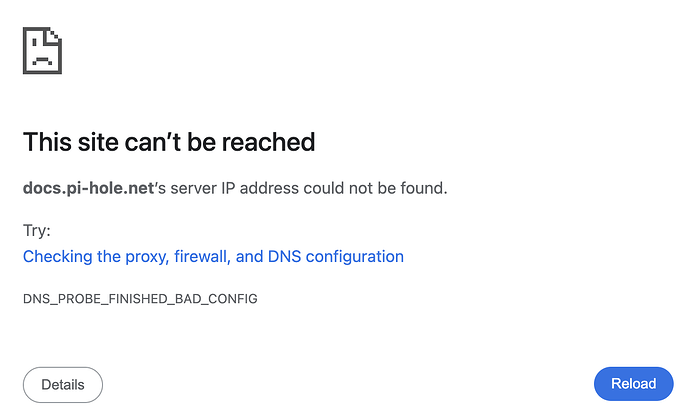
Task: Click the "Try:" label
Action: [x=37, y=231]
